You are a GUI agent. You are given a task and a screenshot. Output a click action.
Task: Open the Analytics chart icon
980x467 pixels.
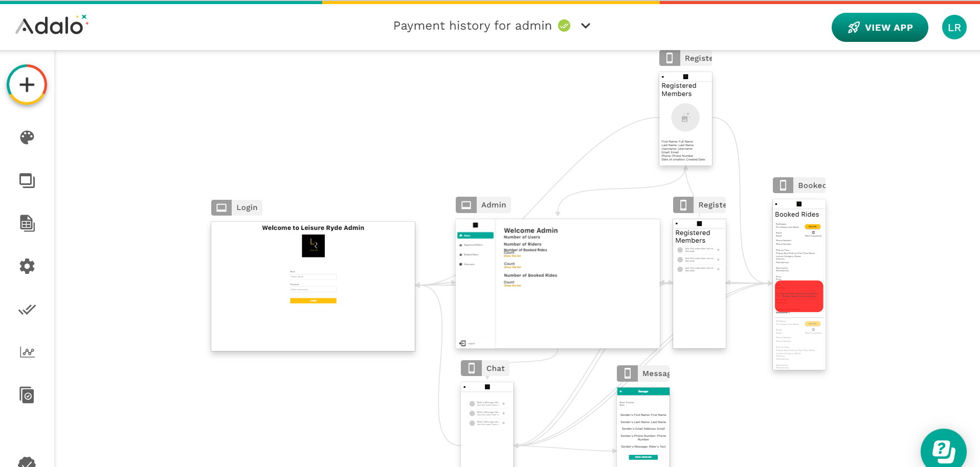coord(27,352)
